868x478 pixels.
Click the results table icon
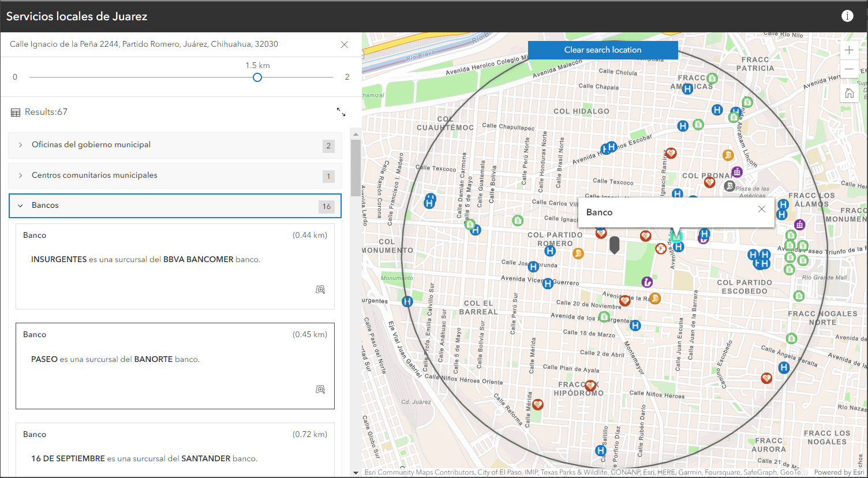(x=16, y=113)
